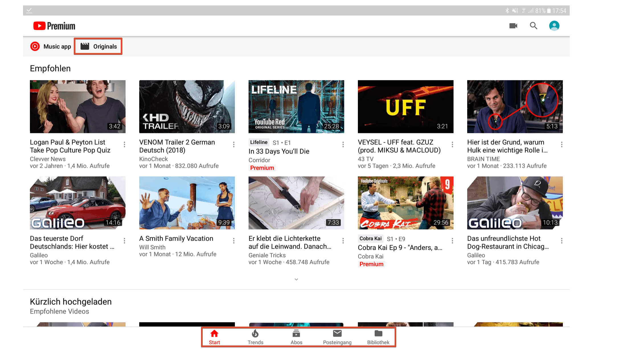644x350 pixels.
Task: Open title 'In 33 Days You'll Die'
Action: (x=279, y=151)
